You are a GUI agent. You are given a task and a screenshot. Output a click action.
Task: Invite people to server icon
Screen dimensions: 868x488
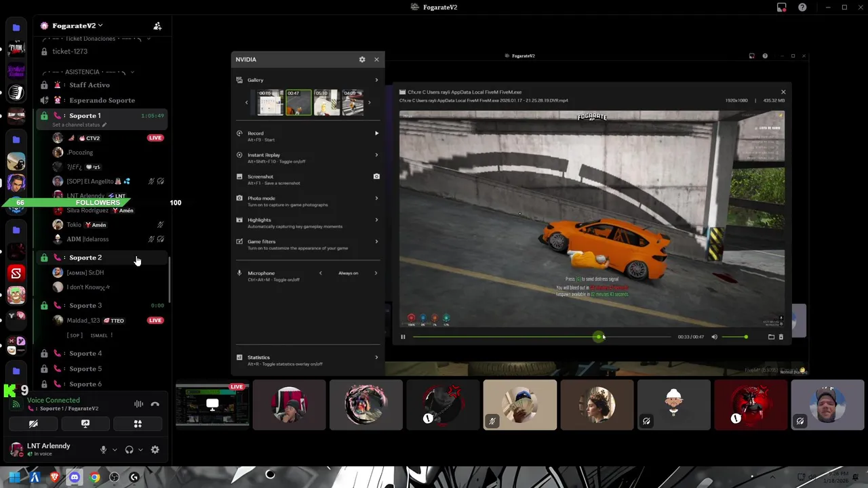157,26
